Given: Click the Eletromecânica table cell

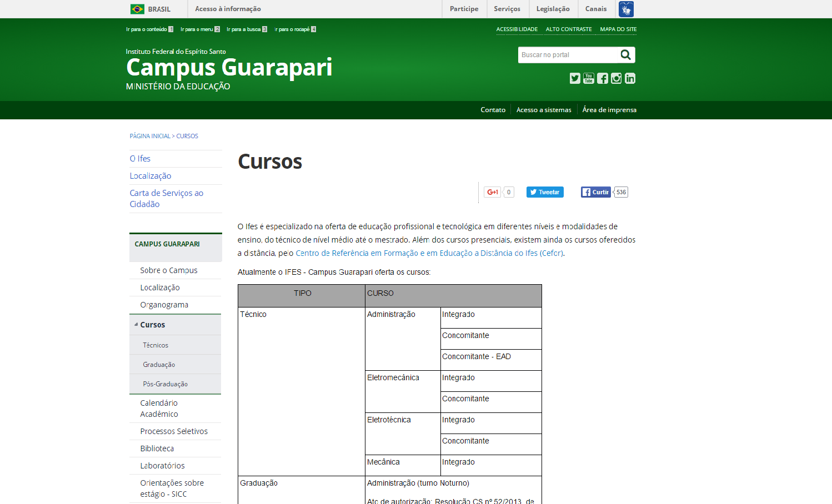Looking at the screenshot, I should pos(403,391).
